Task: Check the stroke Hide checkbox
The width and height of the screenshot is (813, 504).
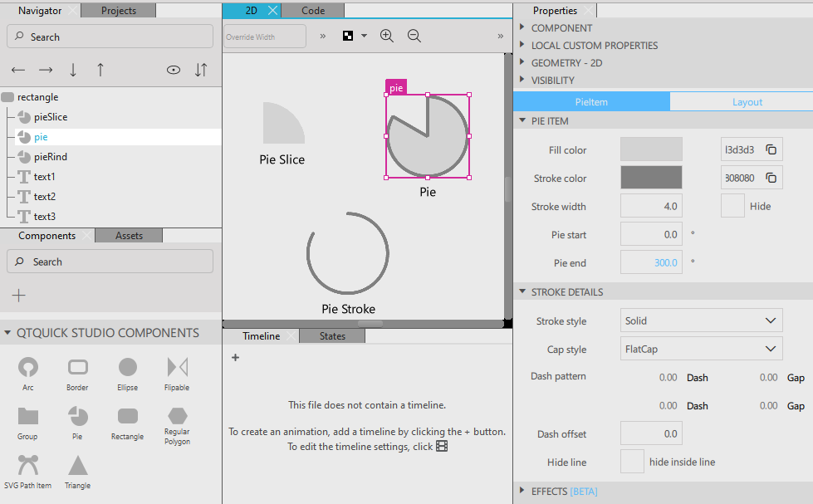Action: point(732,206)
